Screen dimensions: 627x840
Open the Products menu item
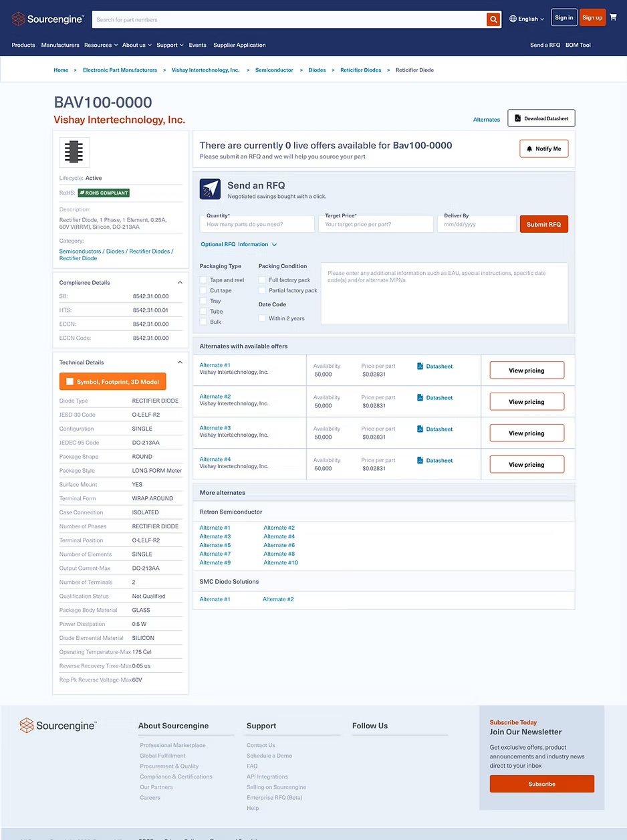point(23,45)
